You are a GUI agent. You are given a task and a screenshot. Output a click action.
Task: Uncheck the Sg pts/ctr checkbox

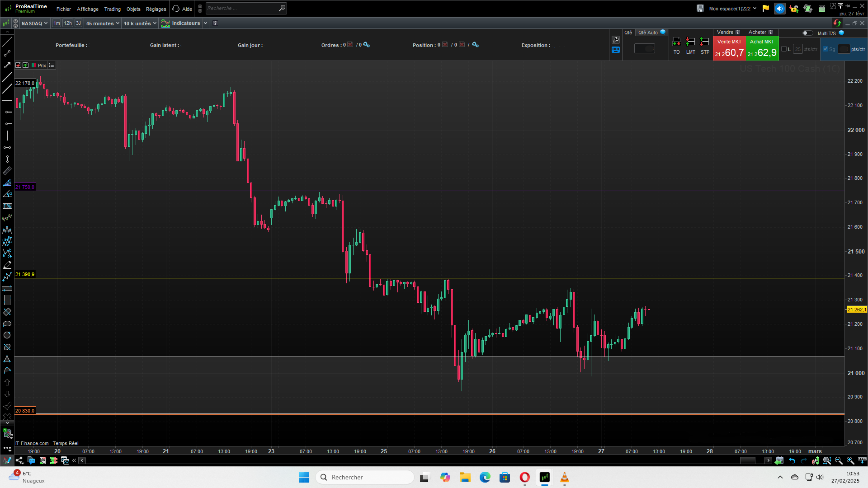point(826,49)
